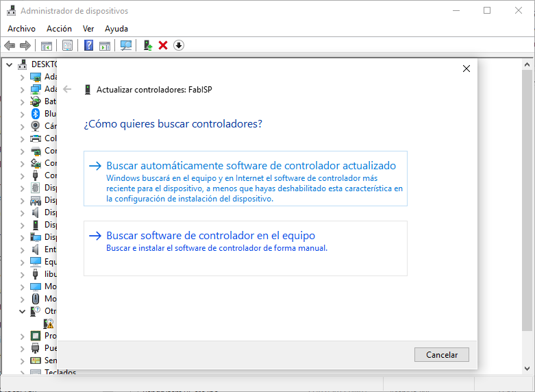The width and height of the screenshot is (535, 392).
Task: Expand the Bat (batteries) node chevron
Action: [x=22, y=101]
